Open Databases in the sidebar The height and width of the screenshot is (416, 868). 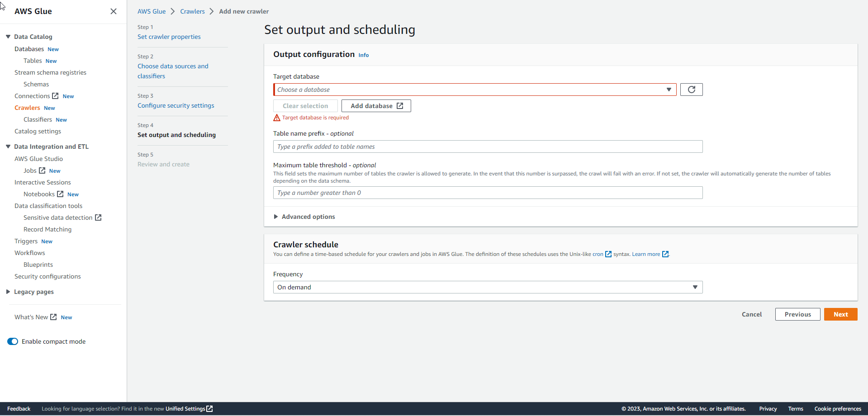click(29, 49)
